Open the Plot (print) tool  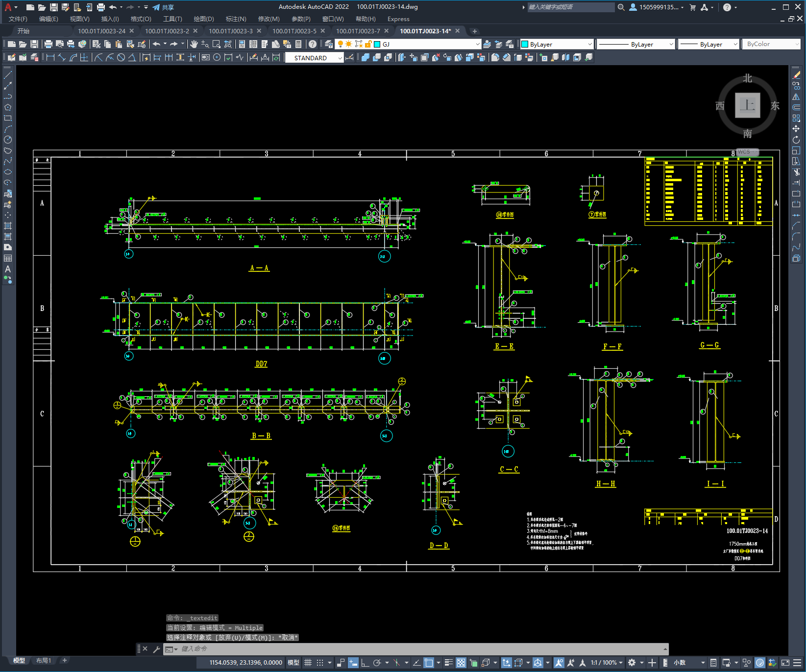tap(49, 44)
